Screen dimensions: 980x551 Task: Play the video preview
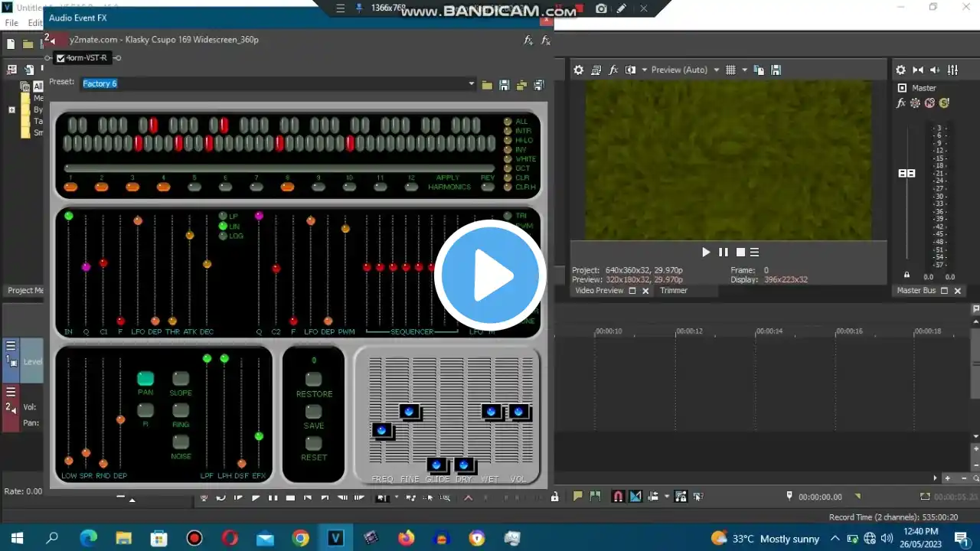(x=707, y=252)
